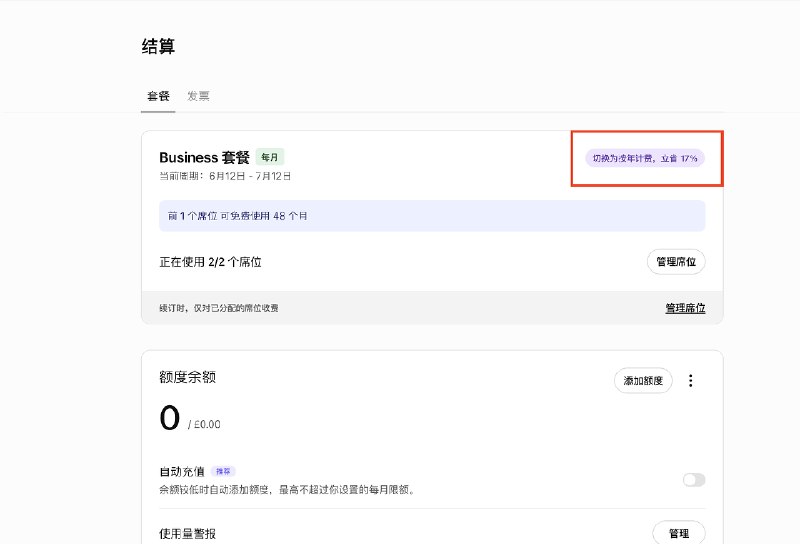
Task: Switch to the 发票 tab
Action: (198, 96)
